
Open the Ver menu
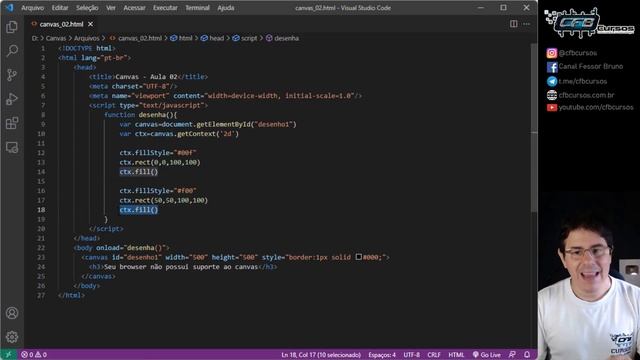point(111,8)
